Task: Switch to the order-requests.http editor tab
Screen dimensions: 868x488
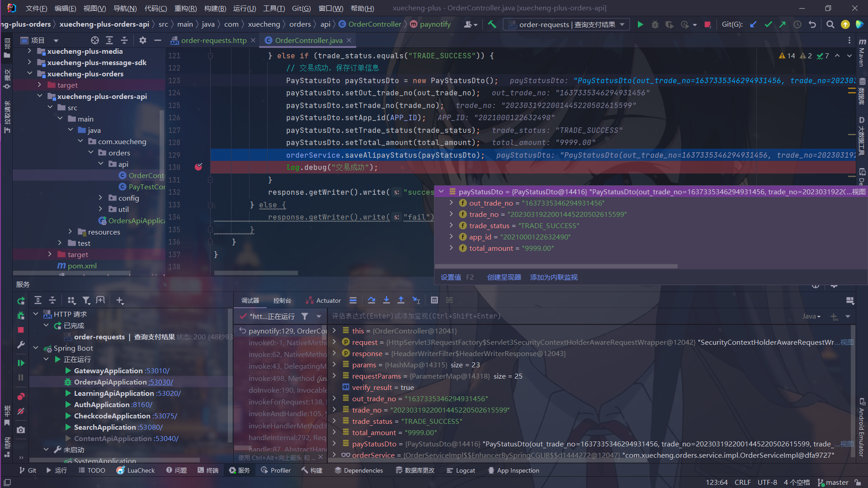Action: click(213, 41)
